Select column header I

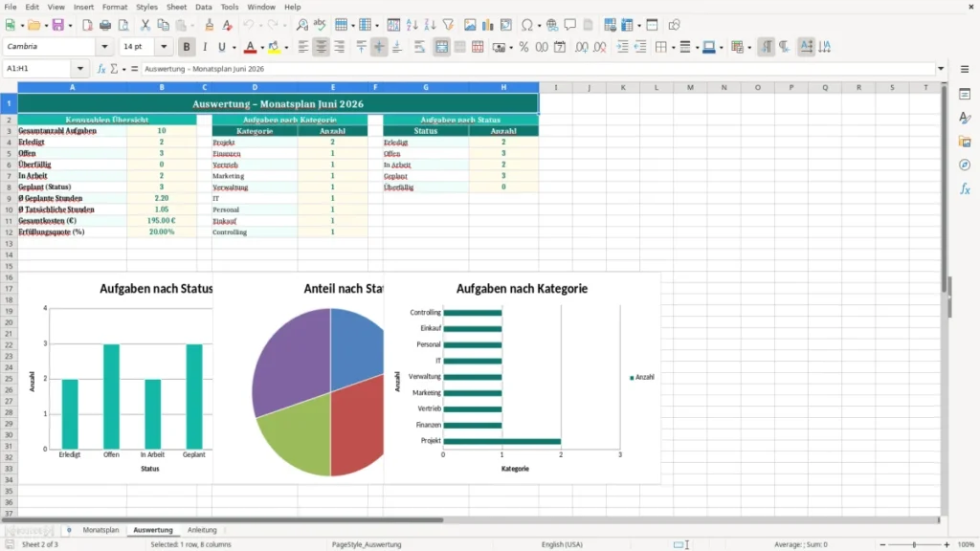(556, 87)
